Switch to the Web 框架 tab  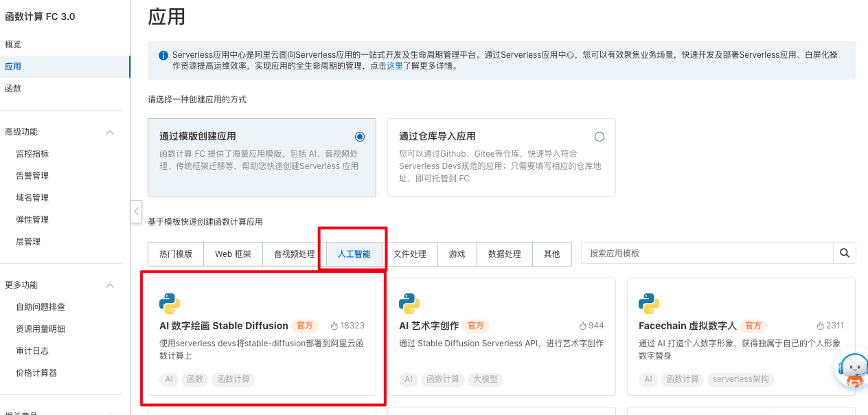(233, 254)
